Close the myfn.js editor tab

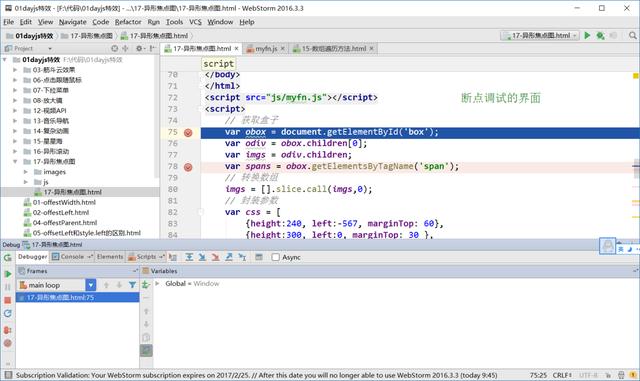tap(282, 49)
